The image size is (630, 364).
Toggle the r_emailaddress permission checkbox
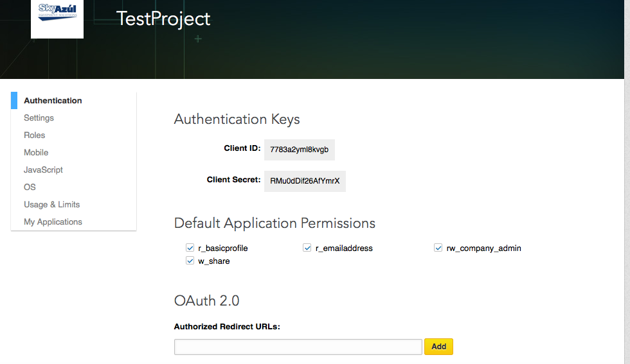coord(307,248)
